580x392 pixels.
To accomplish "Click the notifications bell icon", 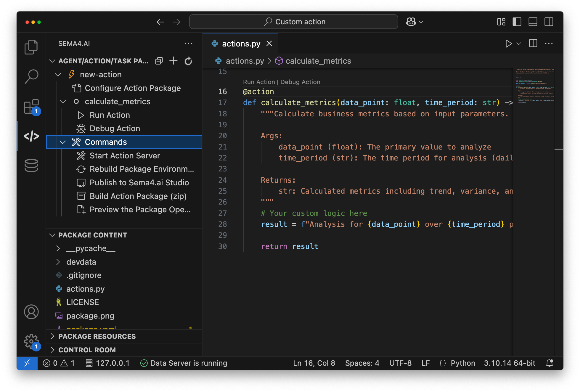I will (550, 363).
